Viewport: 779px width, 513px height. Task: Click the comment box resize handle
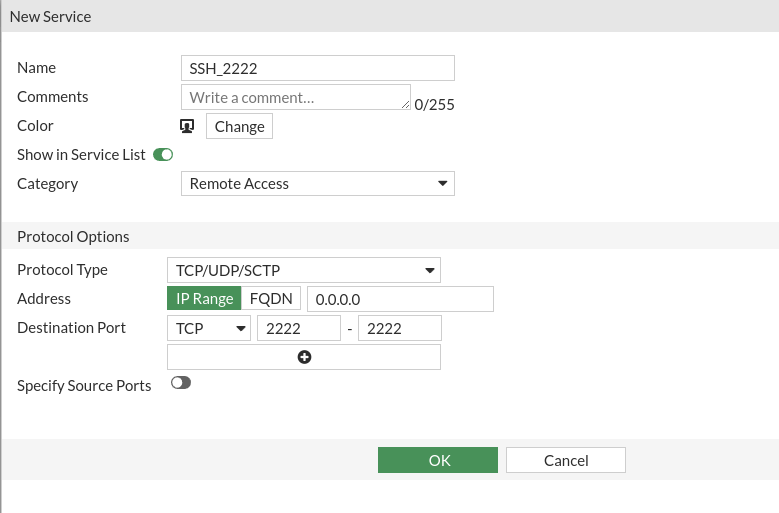(405, 104)
